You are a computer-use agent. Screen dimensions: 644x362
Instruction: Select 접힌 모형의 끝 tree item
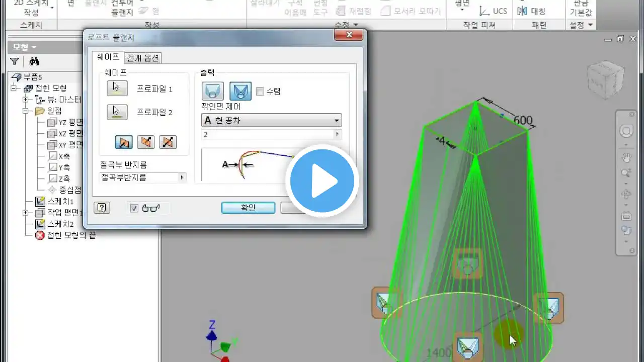(65, 235)
